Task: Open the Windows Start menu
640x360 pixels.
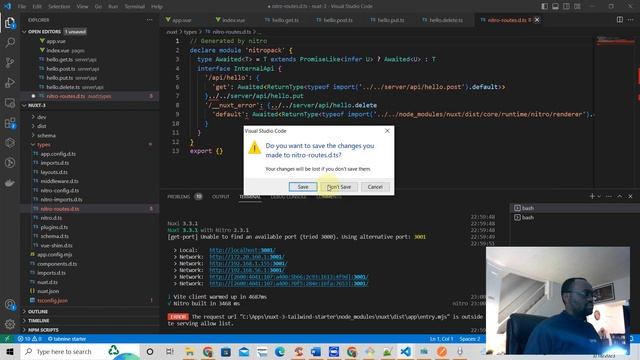Action: pos(10,351)
